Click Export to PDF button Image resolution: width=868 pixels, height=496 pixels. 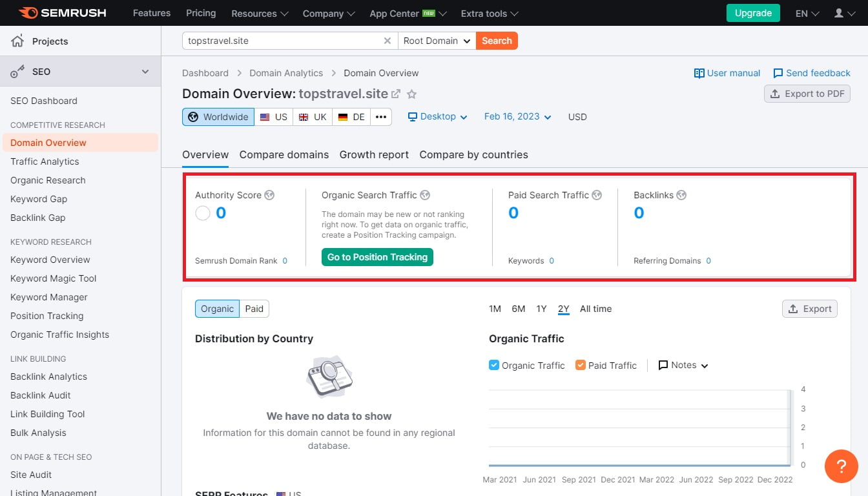tap(807, 94)
